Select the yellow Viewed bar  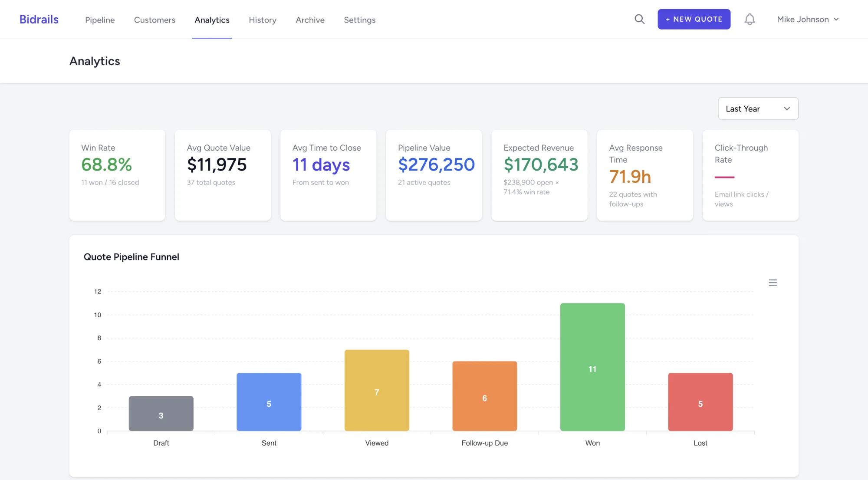[x=377, y=390]
